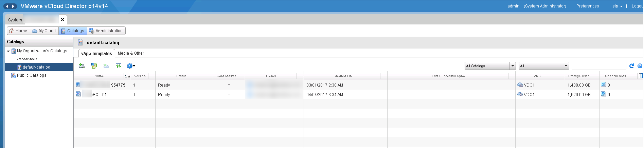Close the System organization tab
Viewport: 644px width, 148px height.
pyautogui.click(x=62, y=20)
